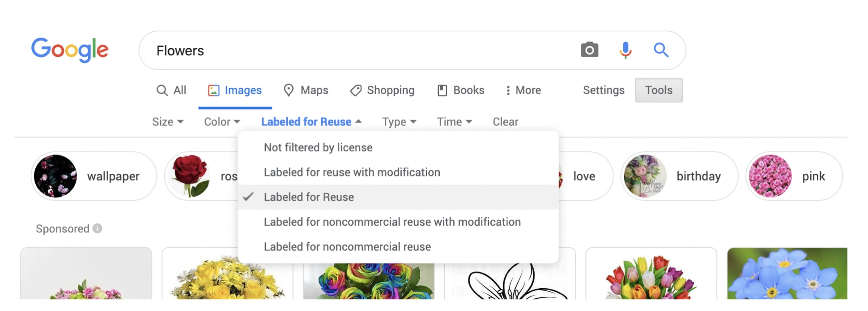Open the colorful tulips bouquet image
The image size is (868, 311).
pyautogui.click(x=651, y=273)
